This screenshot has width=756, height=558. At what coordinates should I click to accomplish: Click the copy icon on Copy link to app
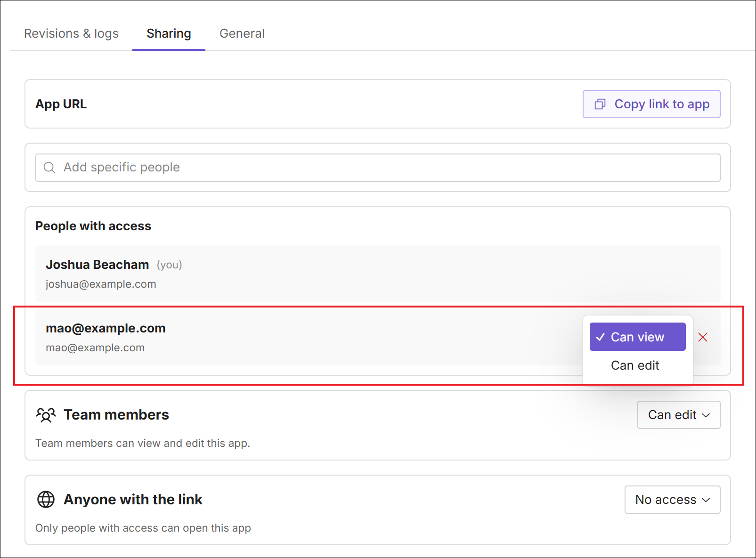600,104
